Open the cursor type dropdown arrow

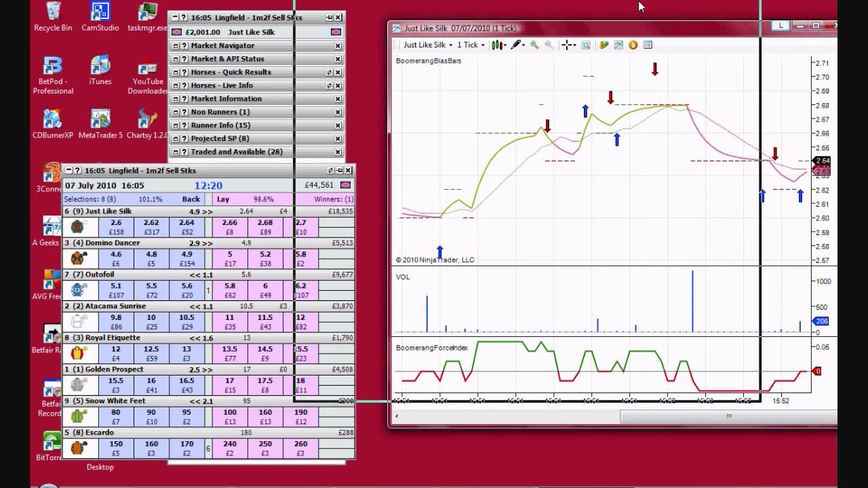point(574,45)
